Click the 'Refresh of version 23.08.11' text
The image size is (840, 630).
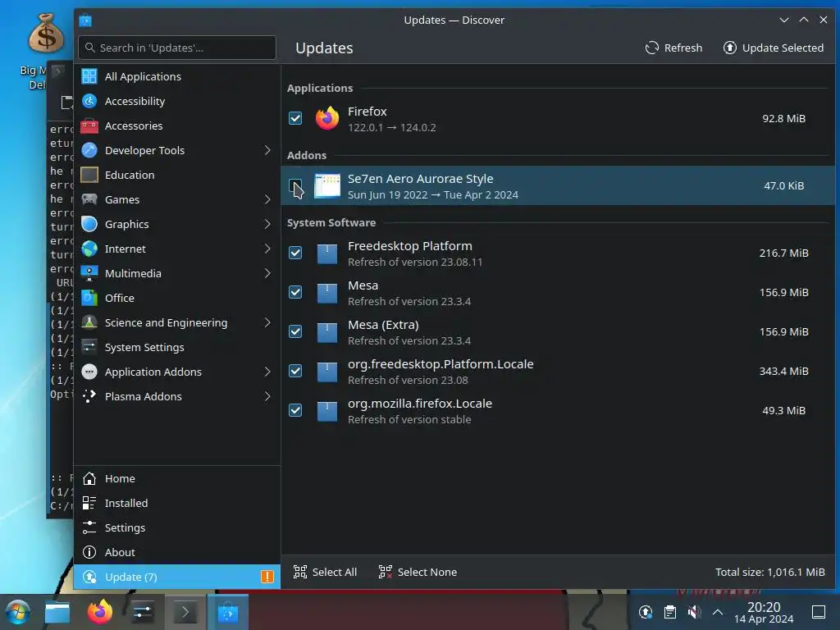(415, 262)
